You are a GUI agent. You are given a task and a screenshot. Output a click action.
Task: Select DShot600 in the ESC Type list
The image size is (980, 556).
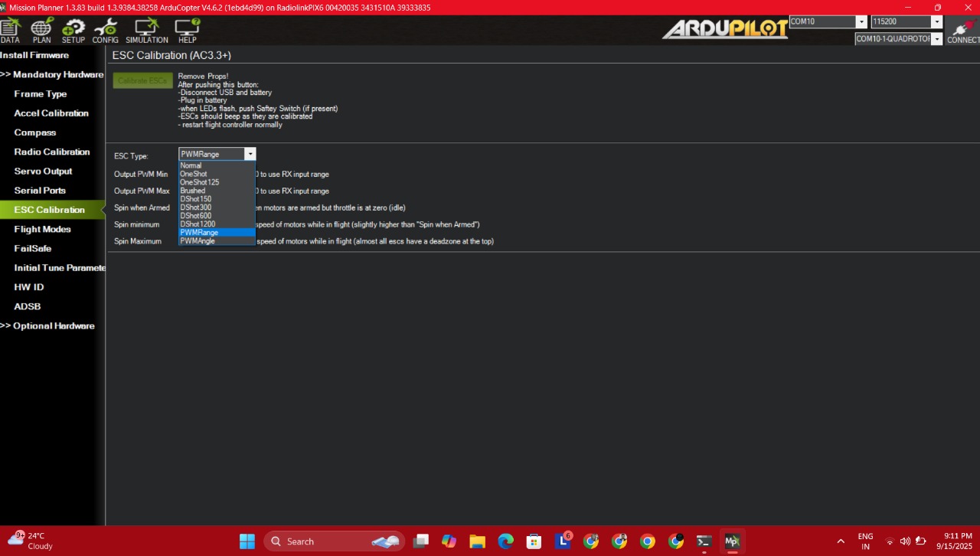click(195, 216)
